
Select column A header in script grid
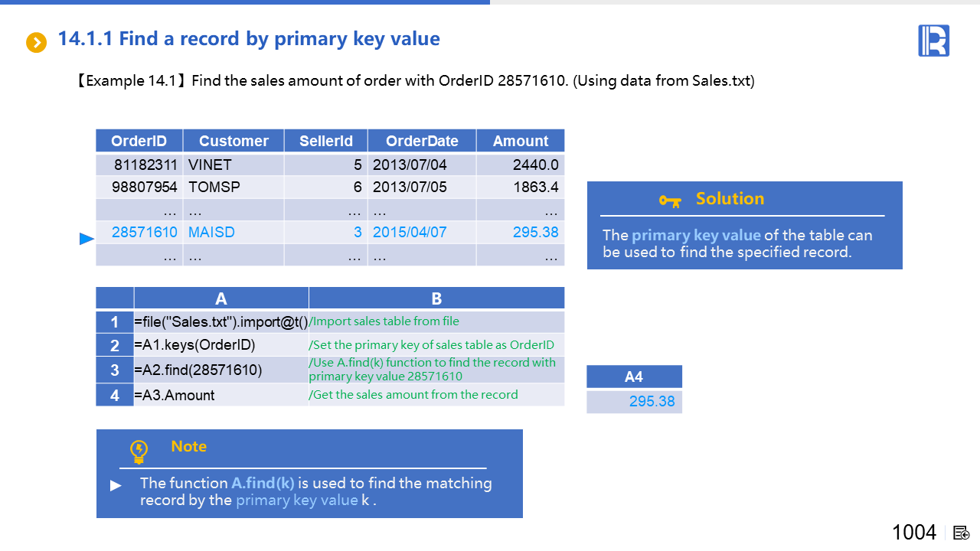coord(220,298)
